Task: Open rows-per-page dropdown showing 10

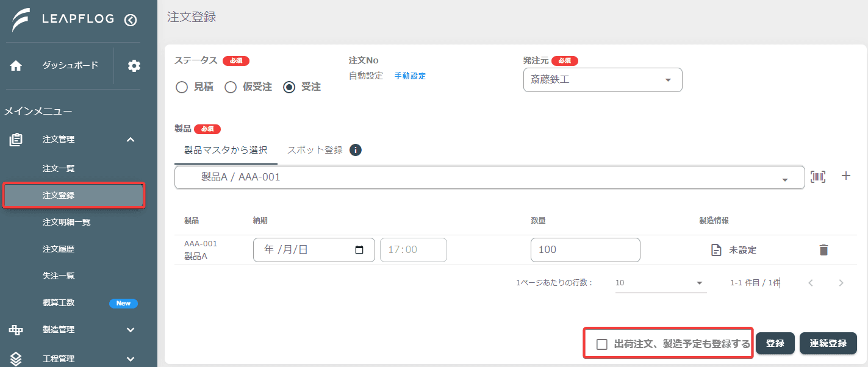Action: (x=661, y=283)
